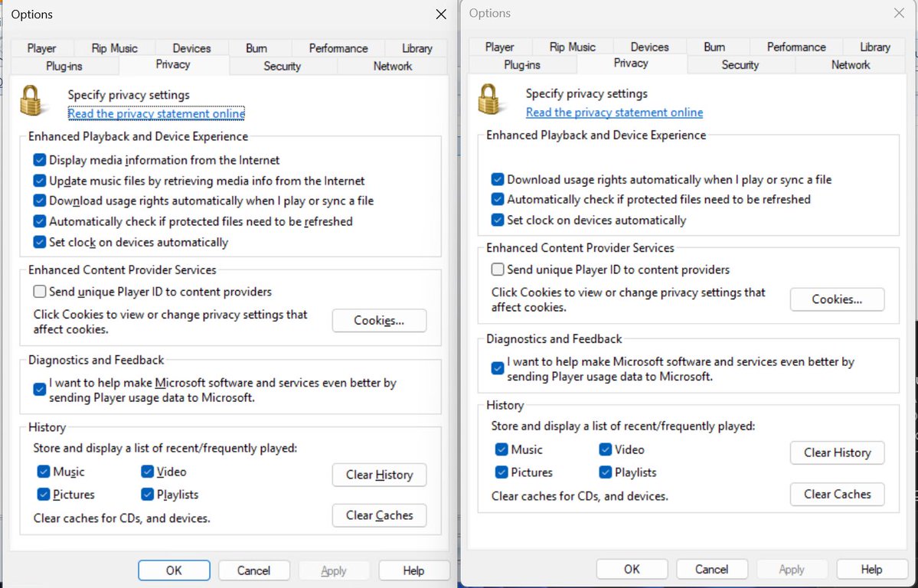
Task: Uncheck Playlists history in left window
Action: click(x=147, y=495)
